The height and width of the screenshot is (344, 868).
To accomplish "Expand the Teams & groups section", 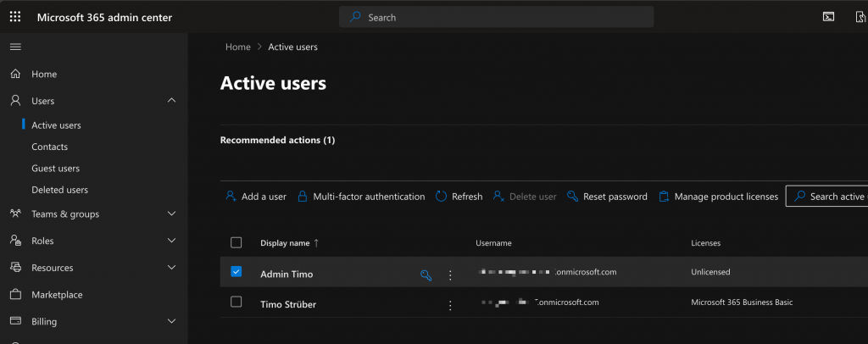I will 172,214.
